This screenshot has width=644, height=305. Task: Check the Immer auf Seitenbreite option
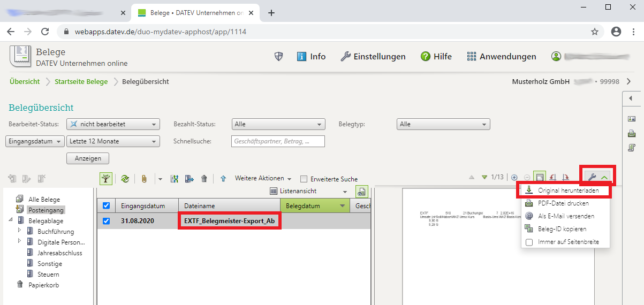(x=529, y=242)
